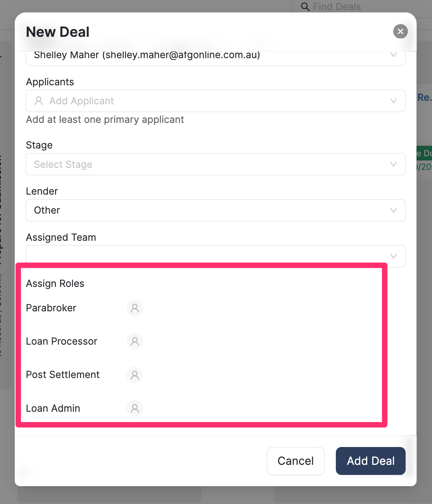Click the Find Deals magnifier icon
The height and width of the screenshot is (504, 432).
tap(305, 7)
